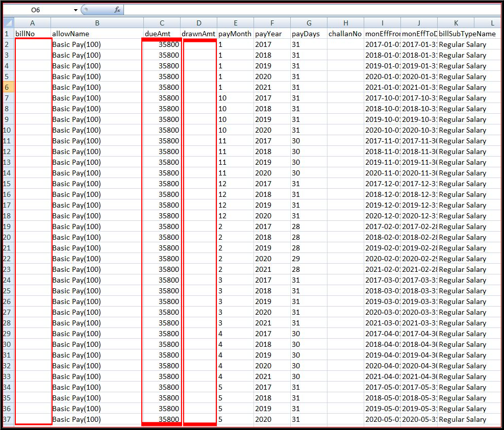Click Basic Pay(100) in row 37
The image size is (504, 430).
pos(97,419)
